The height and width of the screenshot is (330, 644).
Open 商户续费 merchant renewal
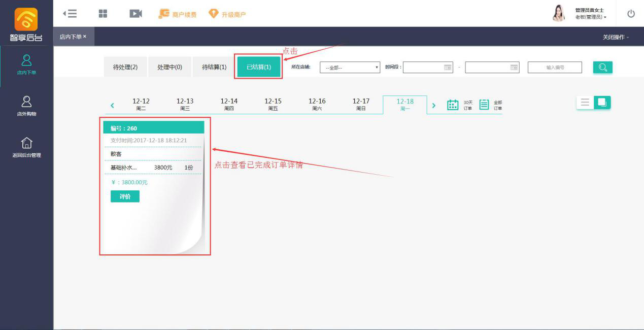(178, 14)
